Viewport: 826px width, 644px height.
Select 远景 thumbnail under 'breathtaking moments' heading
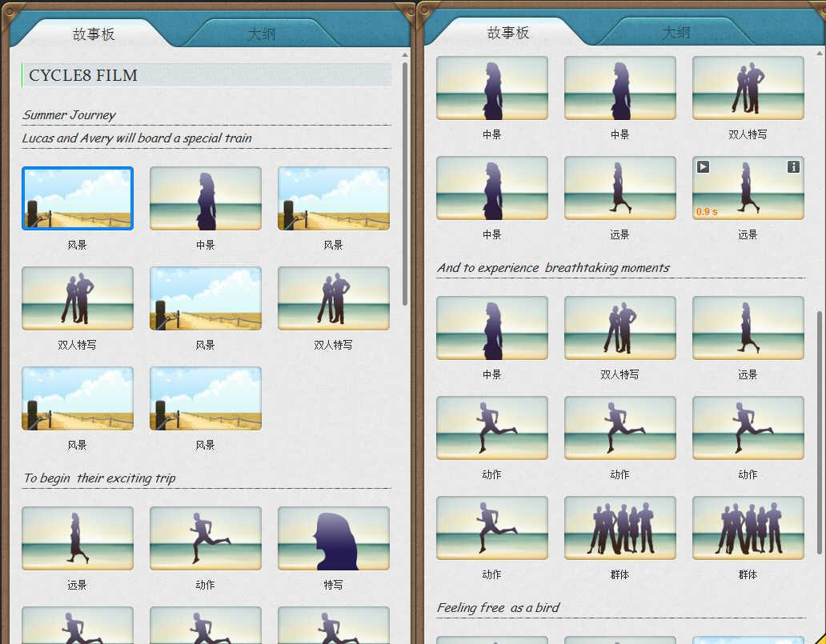coord(748,328)
